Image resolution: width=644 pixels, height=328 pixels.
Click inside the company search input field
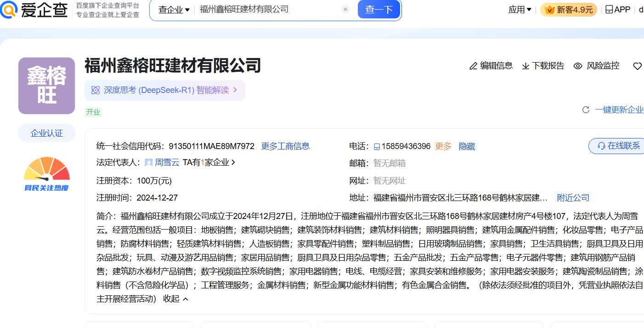266,10
